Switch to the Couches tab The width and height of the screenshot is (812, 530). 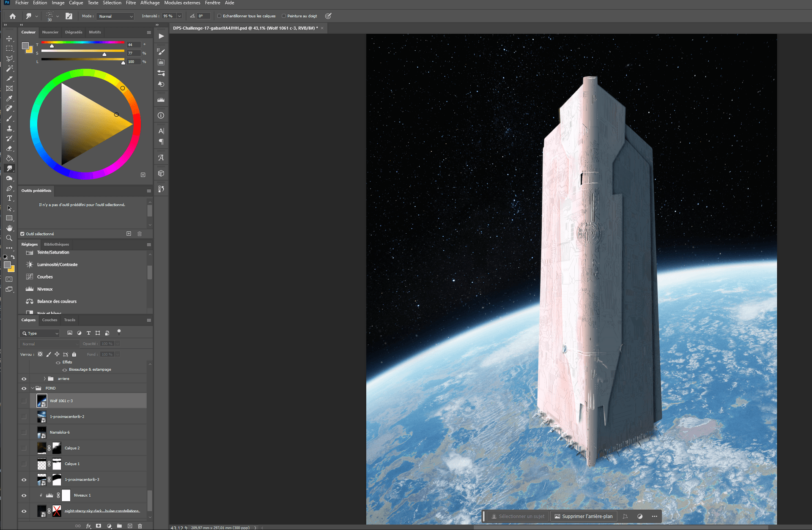(x=49, y=320)
